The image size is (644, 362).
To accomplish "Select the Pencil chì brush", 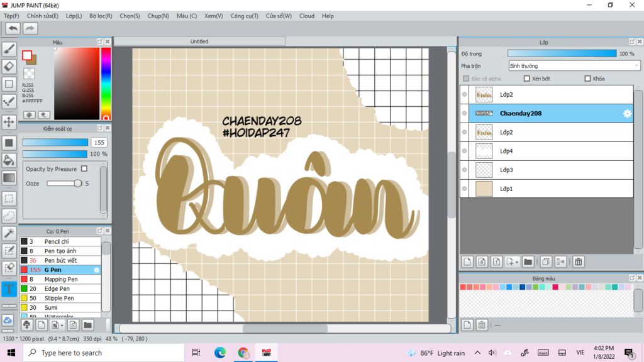I will coord(60,241).
